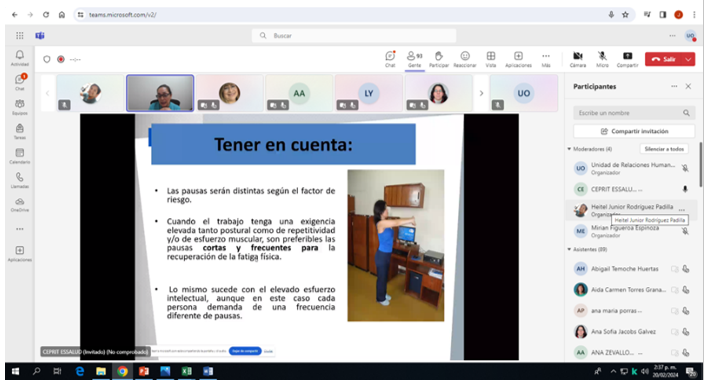
Task: Open the UO profile account menu
Action: point(690,35)
